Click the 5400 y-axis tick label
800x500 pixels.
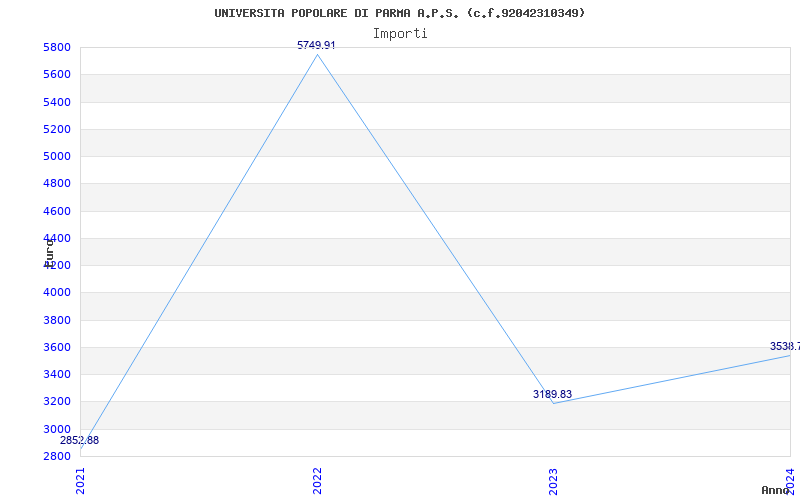[57, 103]
